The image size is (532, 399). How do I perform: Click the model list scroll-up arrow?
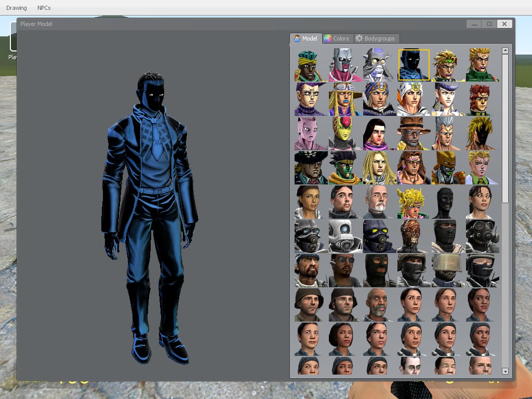coord(505,50)
